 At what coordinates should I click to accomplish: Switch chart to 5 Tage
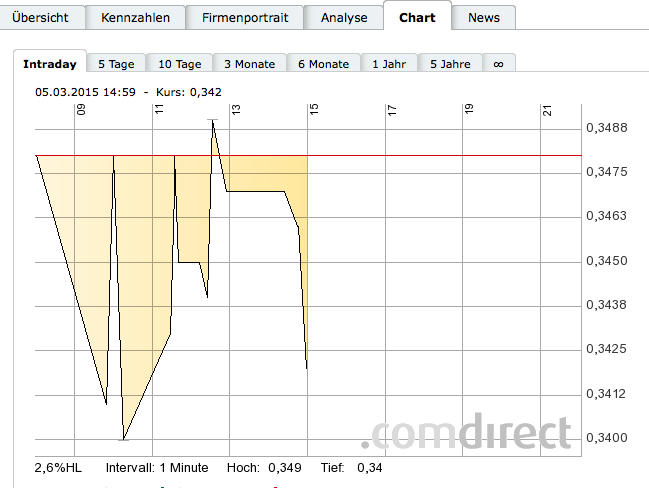coord(116,64)
